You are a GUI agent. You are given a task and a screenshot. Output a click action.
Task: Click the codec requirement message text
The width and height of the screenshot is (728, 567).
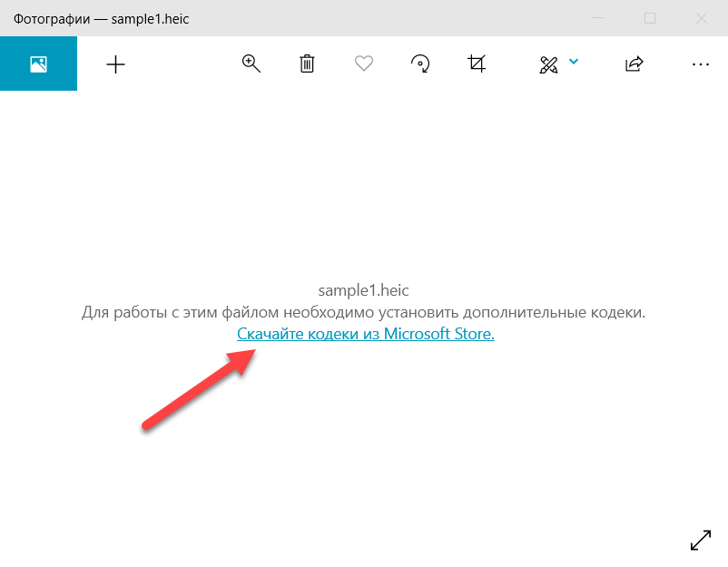tap(363, 312)
